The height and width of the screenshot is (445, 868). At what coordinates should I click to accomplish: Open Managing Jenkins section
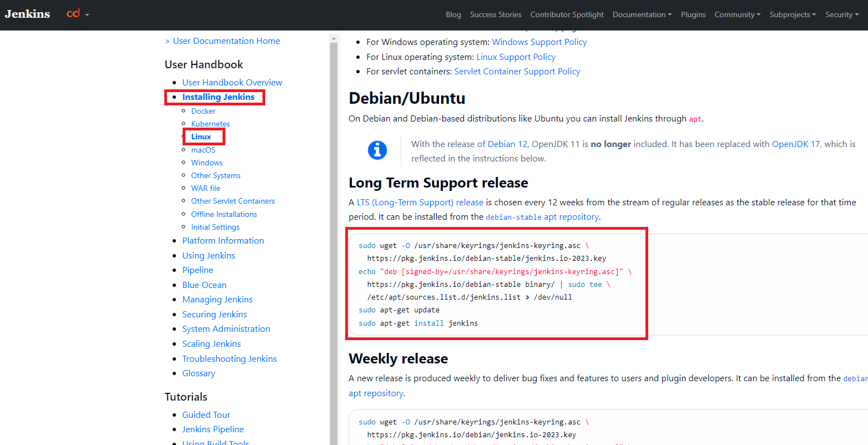[x=218, y=300]
